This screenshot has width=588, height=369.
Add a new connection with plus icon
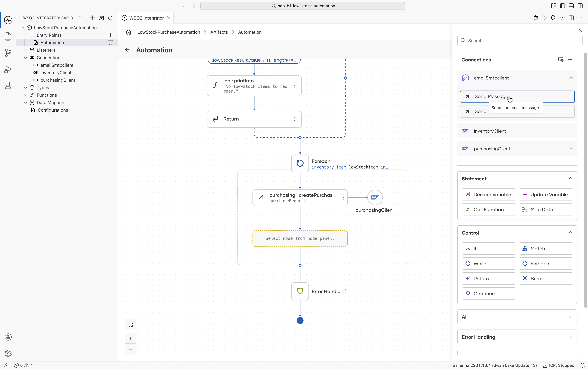click(x=570, y=60)
